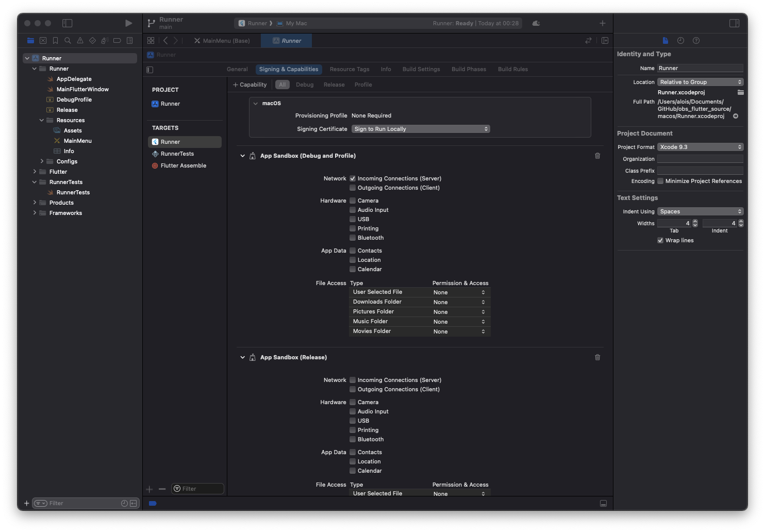Image resolution: width=765 pixels, height=532 pixels.
Task: Enable Camera in Debug and Profile sandbox
Action: [x=353, y=201]
